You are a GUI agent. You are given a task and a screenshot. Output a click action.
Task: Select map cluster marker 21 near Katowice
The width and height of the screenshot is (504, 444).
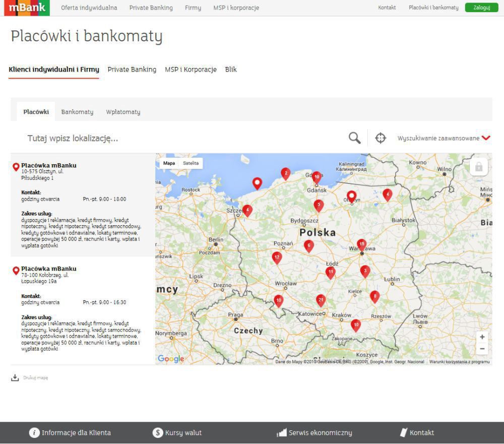[321, 300]
